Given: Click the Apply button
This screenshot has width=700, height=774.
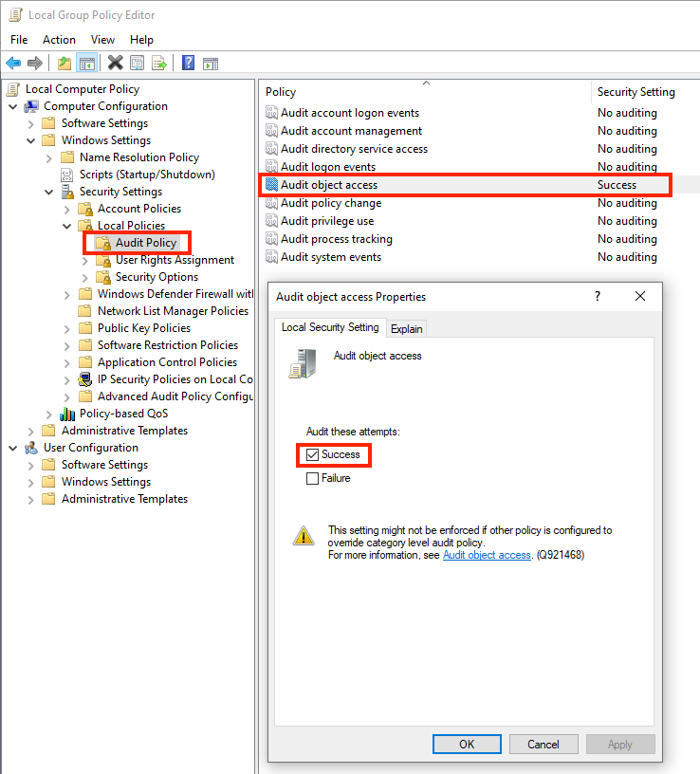Looking at the screenshot, I should 620,744.
